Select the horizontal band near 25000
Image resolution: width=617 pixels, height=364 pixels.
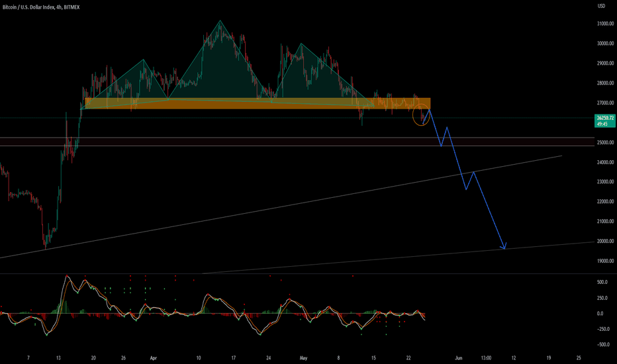tap(297, 142)
